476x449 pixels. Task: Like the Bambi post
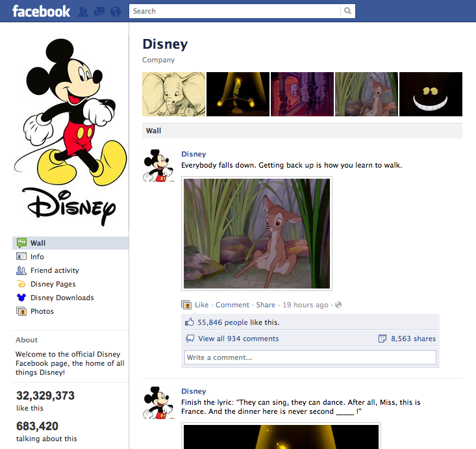pyautogui.click(x=201, y=305)
